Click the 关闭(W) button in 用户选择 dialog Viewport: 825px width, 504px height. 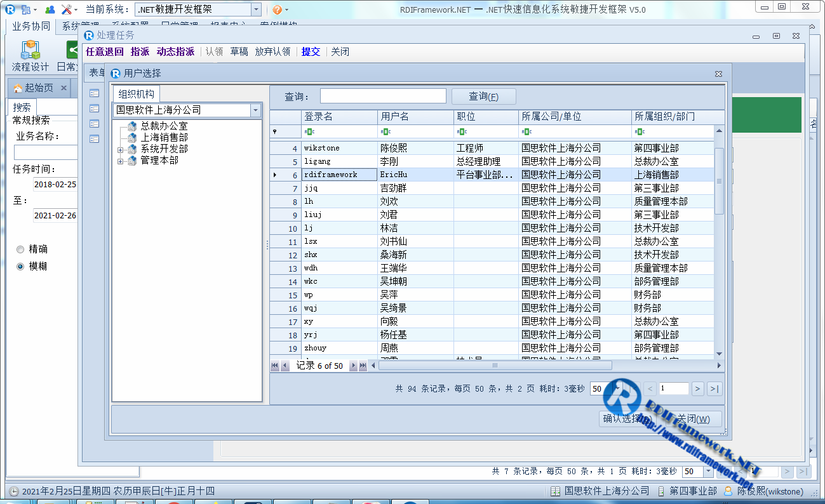click(x=693, y=419)
